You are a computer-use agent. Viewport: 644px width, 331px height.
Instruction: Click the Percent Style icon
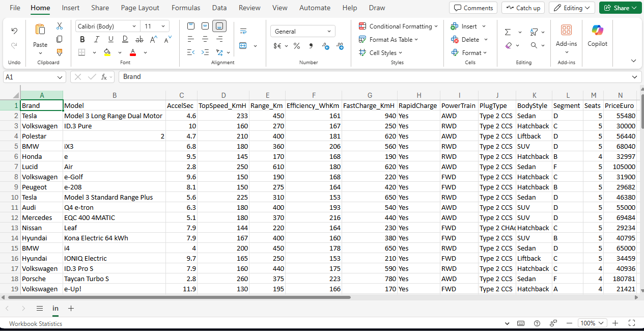click(x=297, y=46)
